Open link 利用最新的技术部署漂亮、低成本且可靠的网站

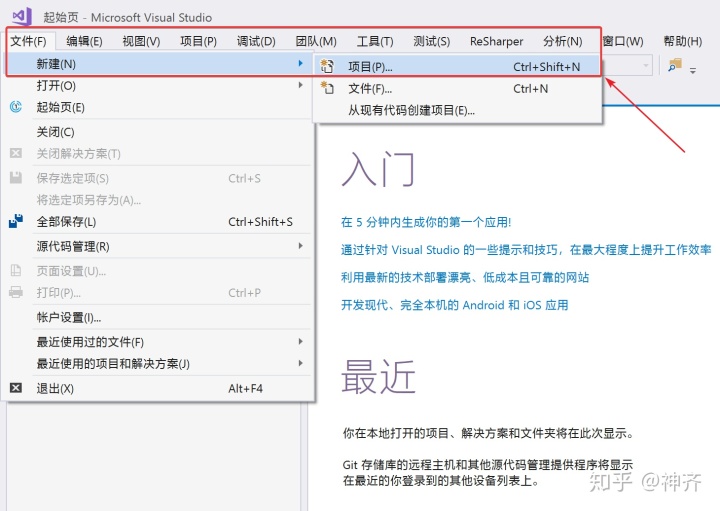pyautogui.click(x=465, y=277)
